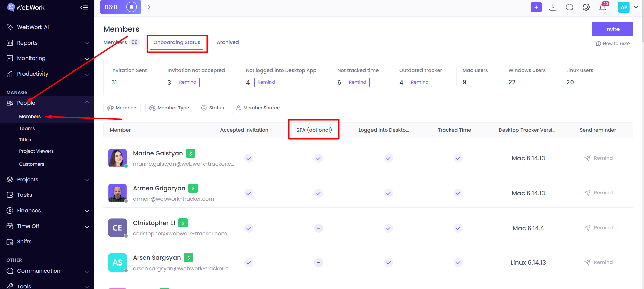The height and width of the screenshot is (289, 644).
Task: Click Remind for Invitation not accepted
Action: coord(188,82)
